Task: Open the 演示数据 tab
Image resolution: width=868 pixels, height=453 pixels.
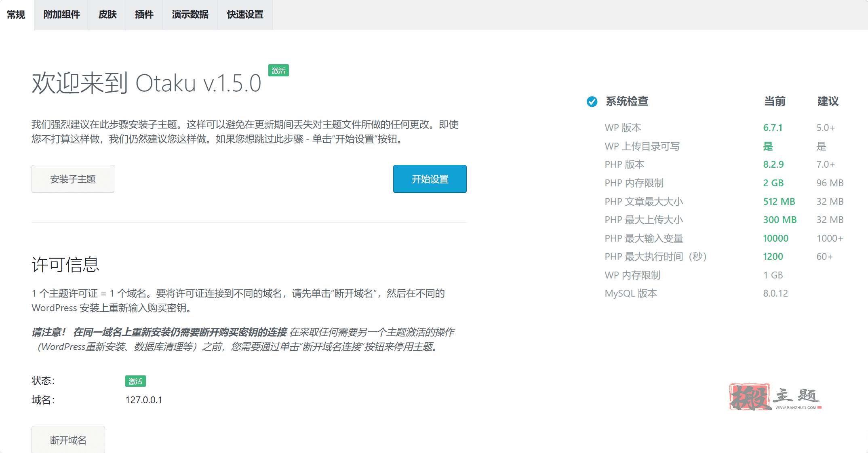Action: click(x=190, y=15)
